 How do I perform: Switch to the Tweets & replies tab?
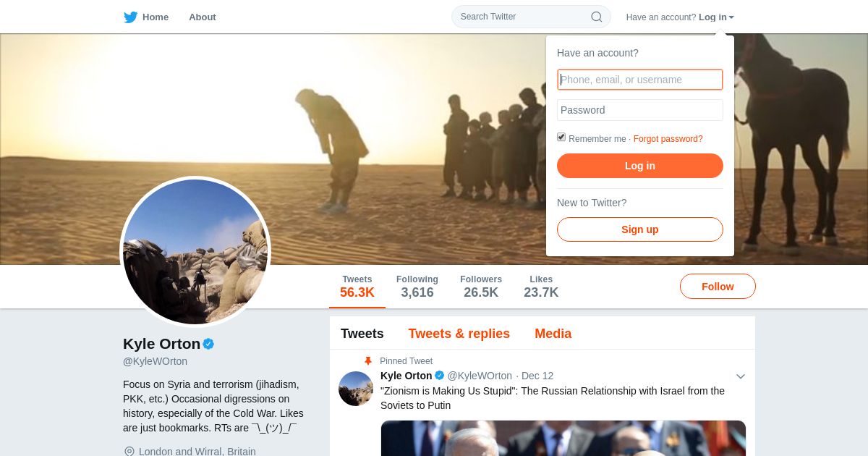(459, 334)
